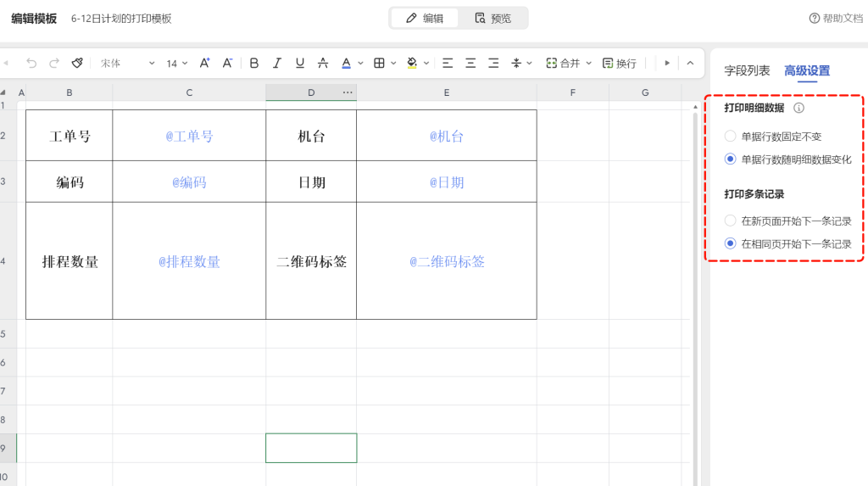Select column B header

[70, 92]
